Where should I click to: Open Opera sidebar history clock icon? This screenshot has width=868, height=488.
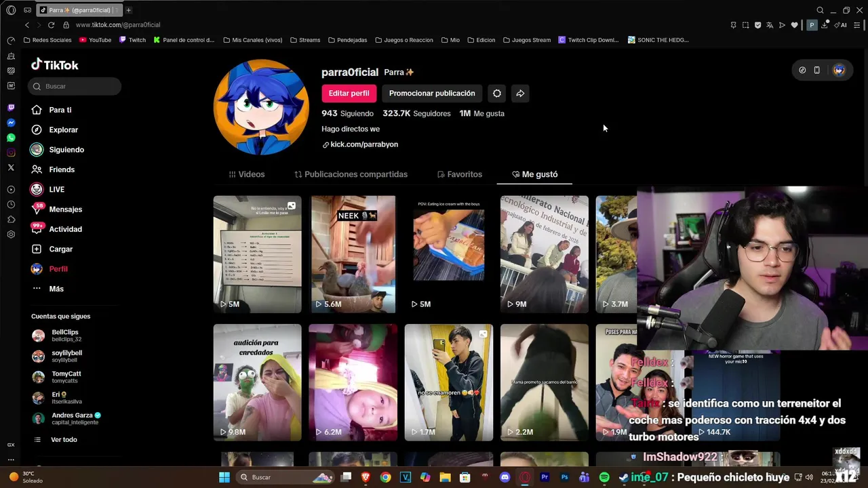tap(11, 205)
